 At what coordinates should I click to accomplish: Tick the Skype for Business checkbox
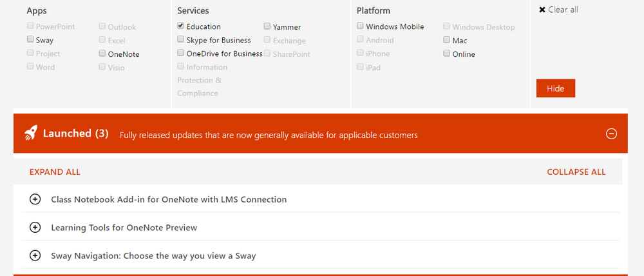click(x=180, y=39)
